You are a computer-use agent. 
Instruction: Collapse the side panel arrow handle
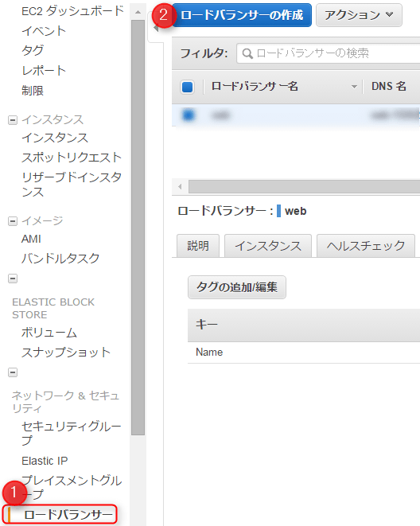(156, 28)
